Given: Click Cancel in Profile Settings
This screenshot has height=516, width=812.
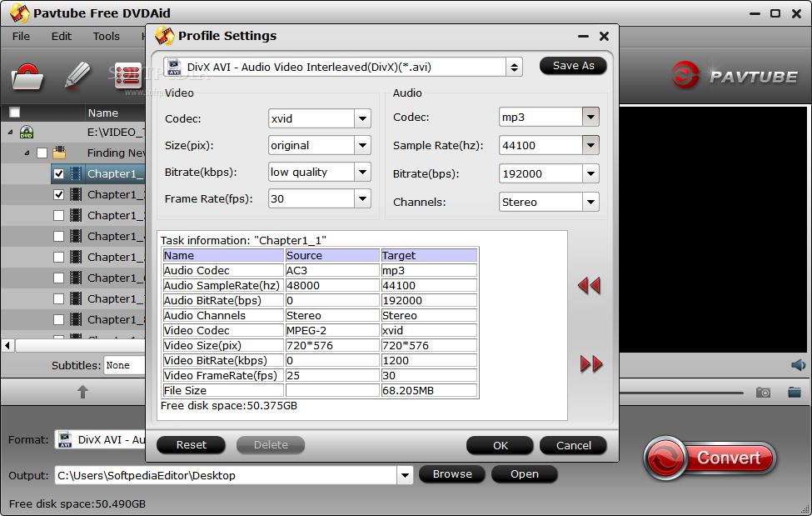Looking at the screenshot, I should [573, 445].
